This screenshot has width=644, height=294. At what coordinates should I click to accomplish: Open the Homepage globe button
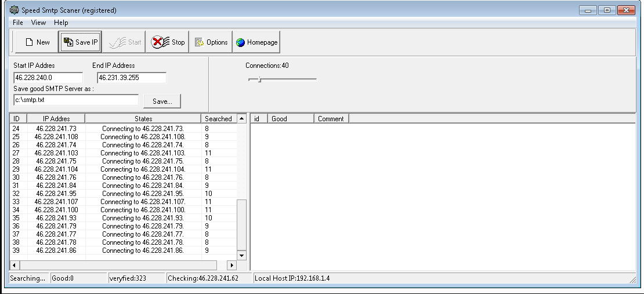pyautogui.click(x=256, y=42)
